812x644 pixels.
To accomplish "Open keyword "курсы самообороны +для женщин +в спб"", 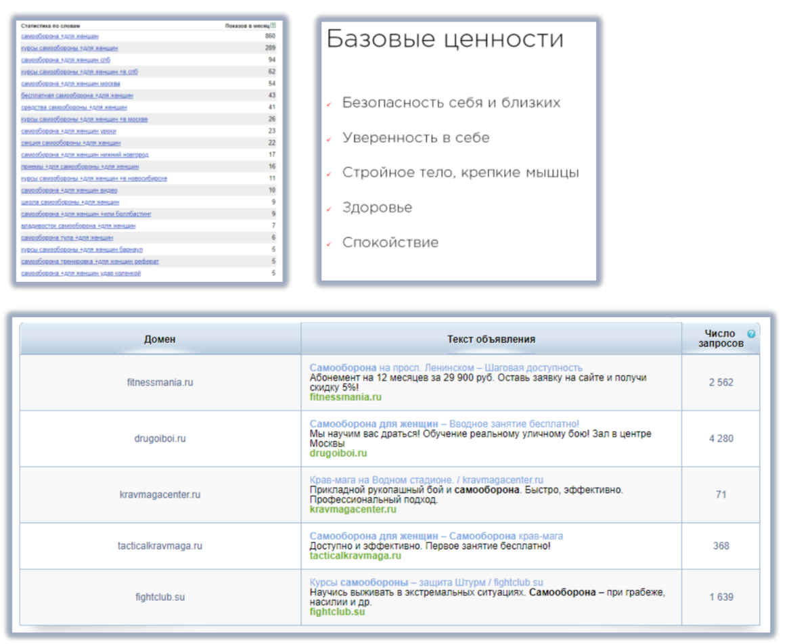I will (x=79, y=72).
